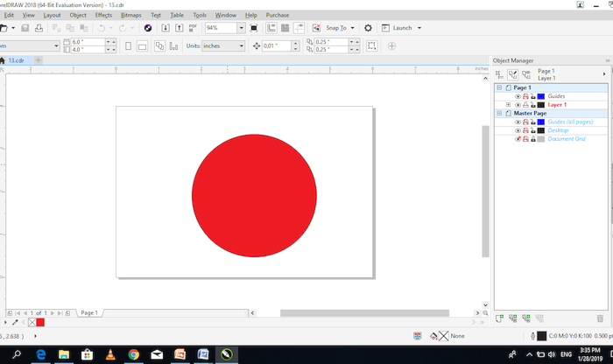Click the Search content round icon
Screen dimensions: 613x364
pos(148,28)
